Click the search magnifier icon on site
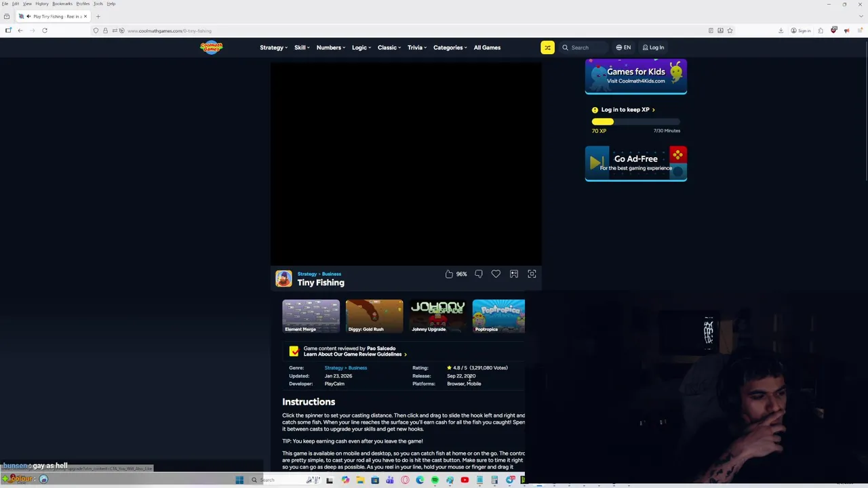 tap(565, 47)
